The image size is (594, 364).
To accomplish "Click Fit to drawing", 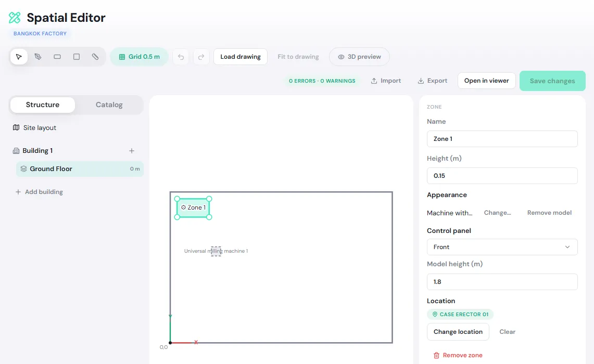I will [298, 57].
